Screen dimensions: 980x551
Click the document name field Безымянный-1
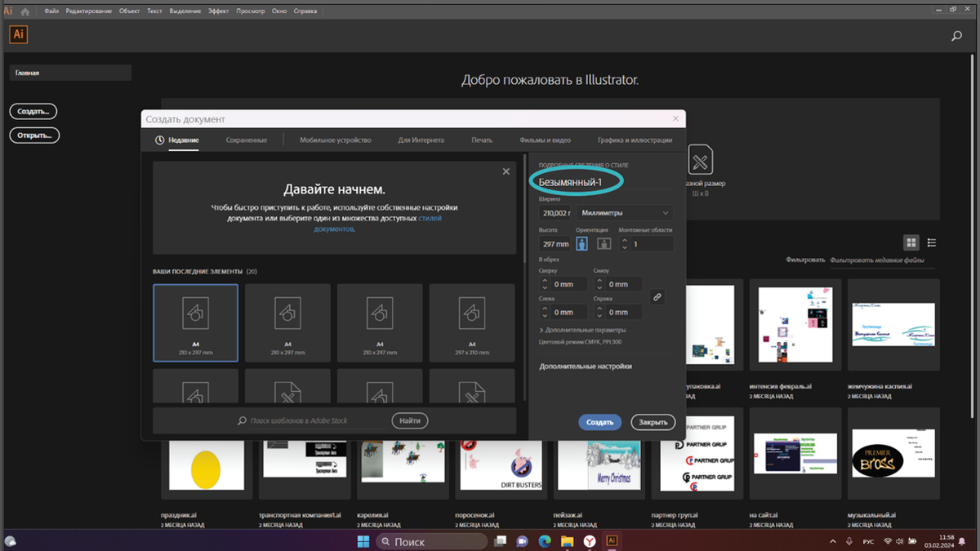pyautogui.click(x=605, y=182)
